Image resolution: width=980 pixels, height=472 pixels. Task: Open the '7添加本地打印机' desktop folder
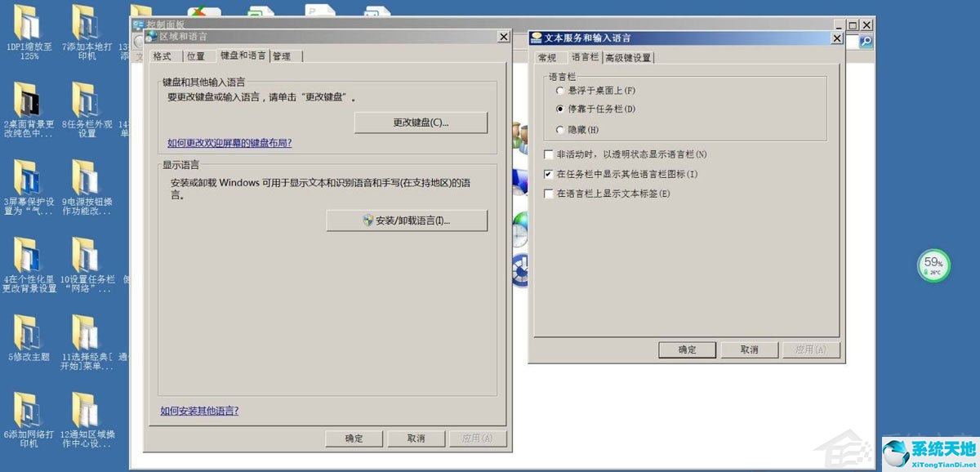click(x=85, y=33)
